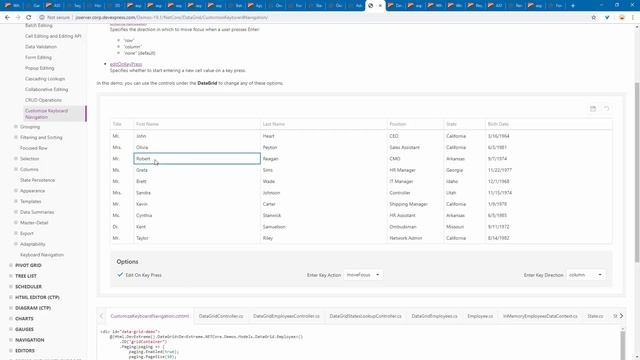Screen dimensions: 640x360
Task: Bookmark page with the star icon
Action: click(x=593, y=18)
